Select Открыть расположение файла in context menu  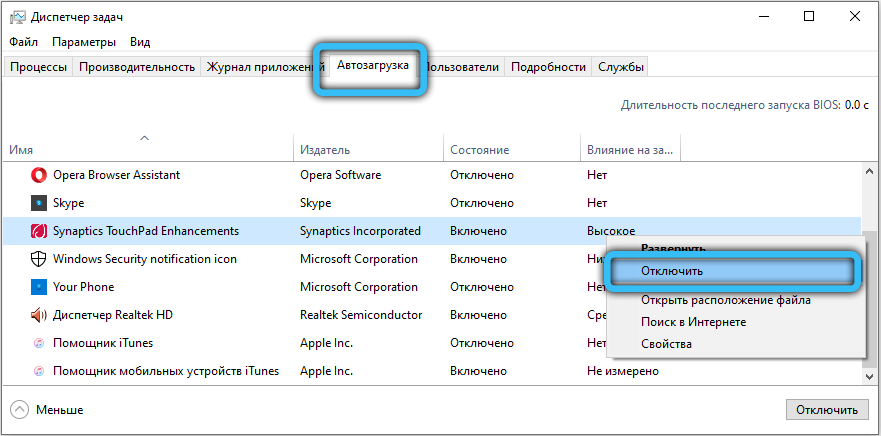[x=725, y=300]
